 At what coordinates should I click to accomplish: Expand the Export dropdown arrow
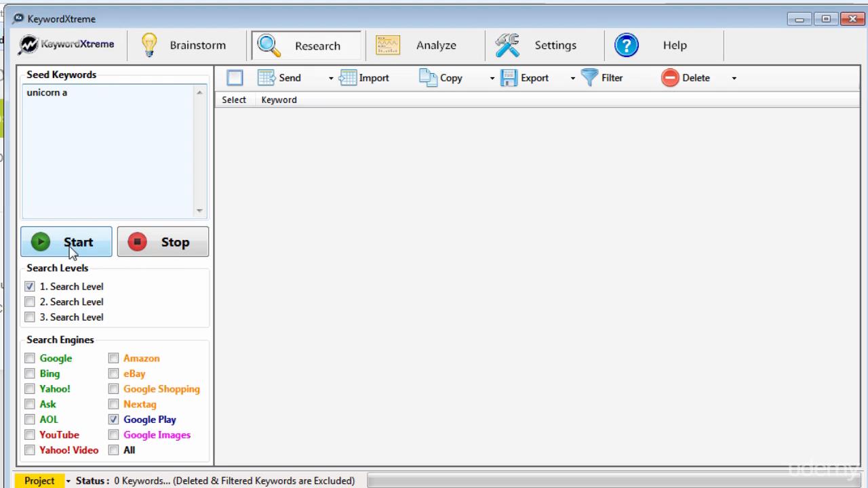tap(572, 79)
